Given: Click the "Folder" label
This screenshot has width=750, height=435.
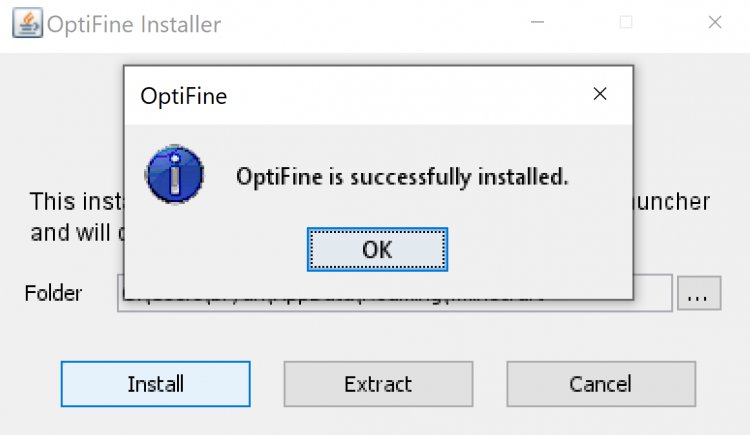Looking at the screenshot, I should point(53,293).
